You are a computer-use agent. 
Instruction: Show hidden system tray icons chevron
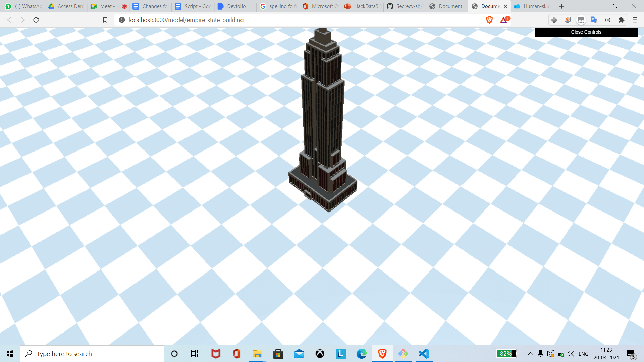click(530, 354)
